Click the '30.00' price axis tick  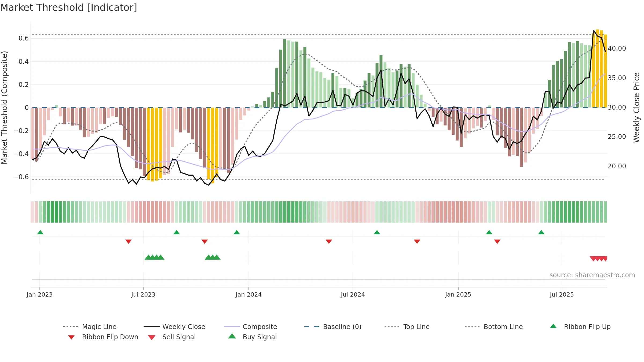[x=617, y=108]
